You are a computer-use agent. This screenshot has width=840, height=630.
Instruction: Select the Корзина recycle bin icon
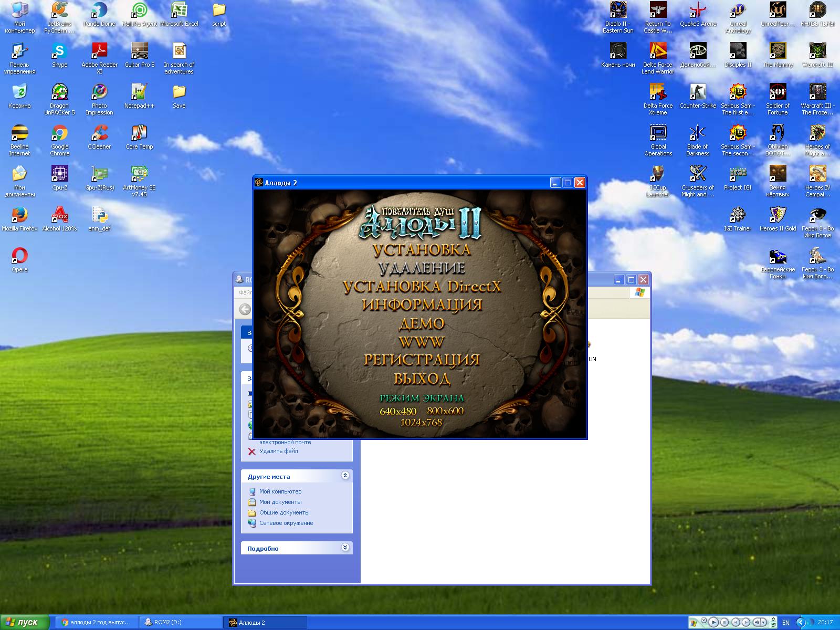tap(19, 97)
